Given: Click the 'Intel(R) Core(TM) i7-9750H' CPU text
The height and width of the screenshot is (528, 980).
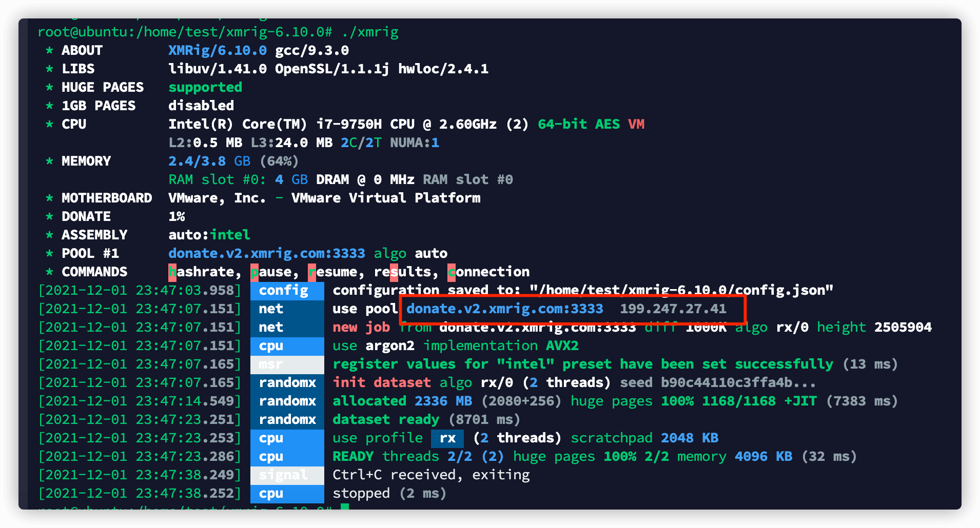Looking at the screenshot, I should click(275, 124).
